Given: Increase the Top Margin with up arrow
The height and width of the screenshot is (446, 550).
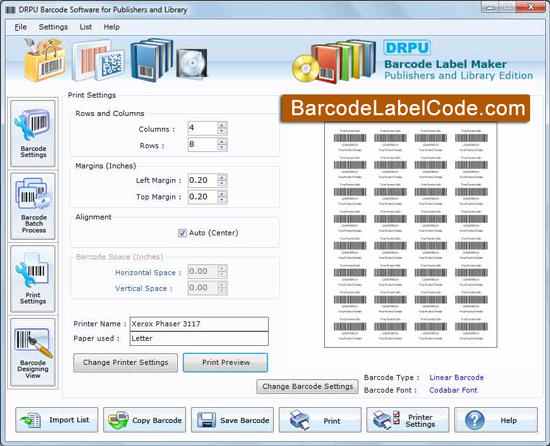Looking at the screenshot, I should pyautogui.click(x=222, y=194).
